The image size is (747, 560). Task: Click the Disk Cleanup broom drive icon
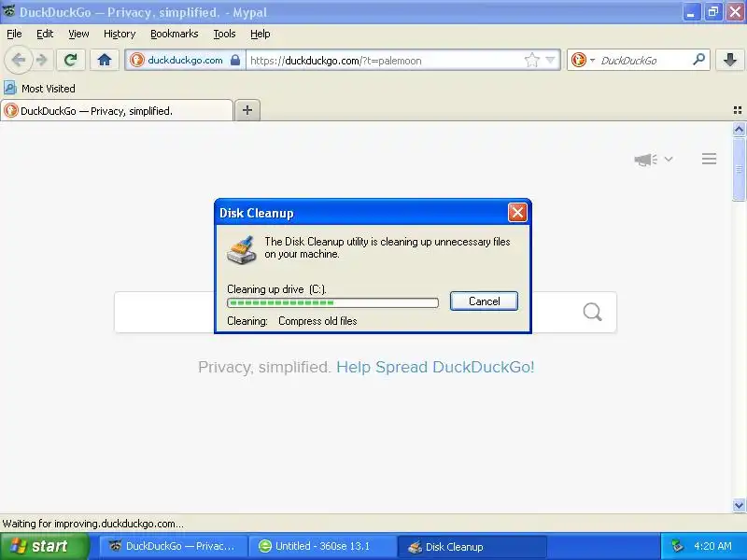coord(242,249)
